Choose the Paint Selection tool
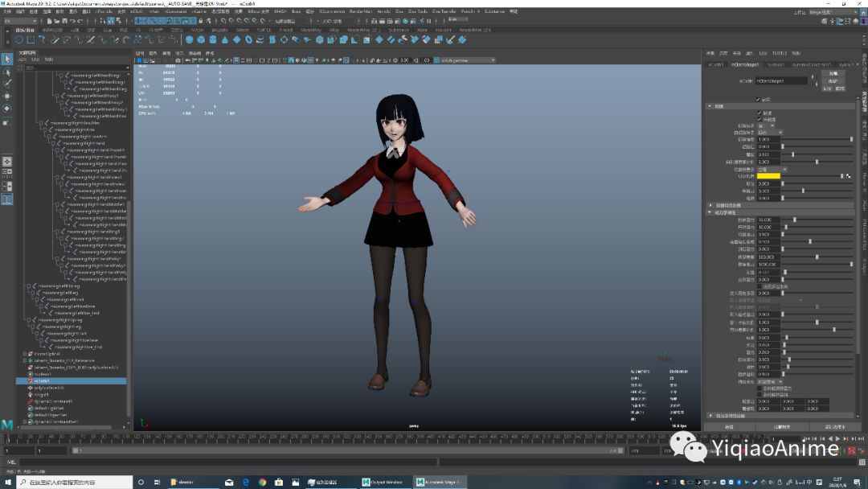The height and width of the screenshot is (489, 868). coord(6,84)
